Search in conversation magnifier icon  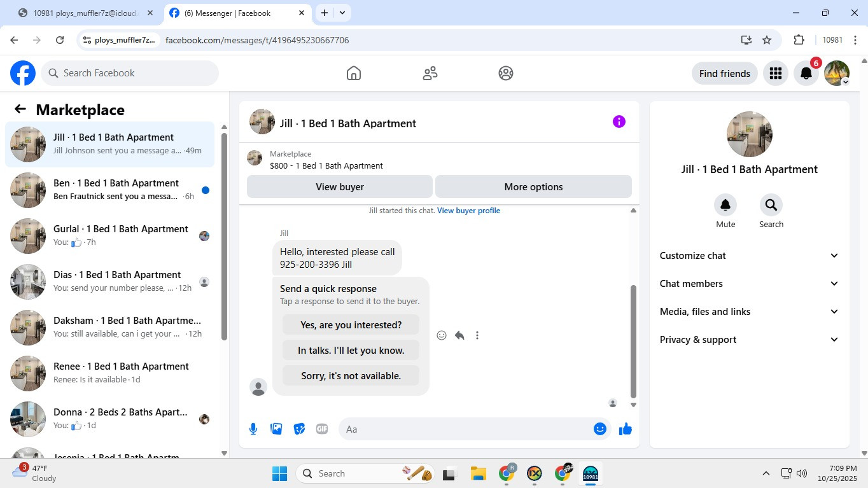coord(771,205)
